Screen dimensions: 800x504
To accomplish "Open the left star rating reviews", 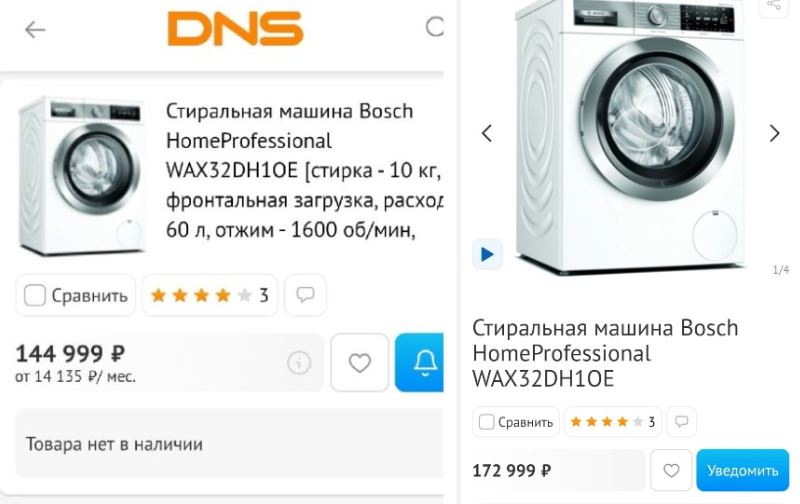I will tap(210, 295).
